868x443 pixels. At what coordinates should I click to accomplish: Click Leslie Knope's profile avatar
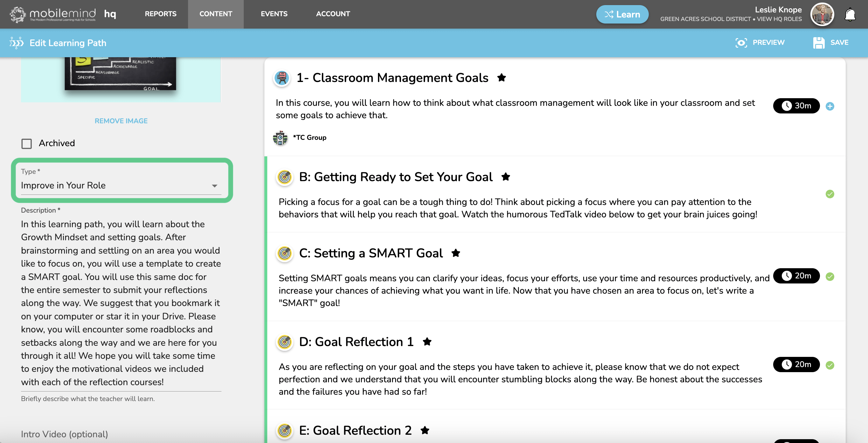click(x=822, y=15)
